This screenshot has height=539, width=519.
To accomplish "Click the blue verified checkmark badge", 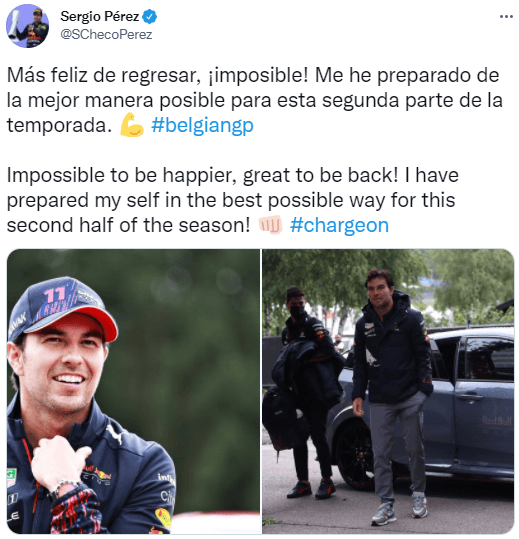I will pyautogui.click(x=150, y=16).
